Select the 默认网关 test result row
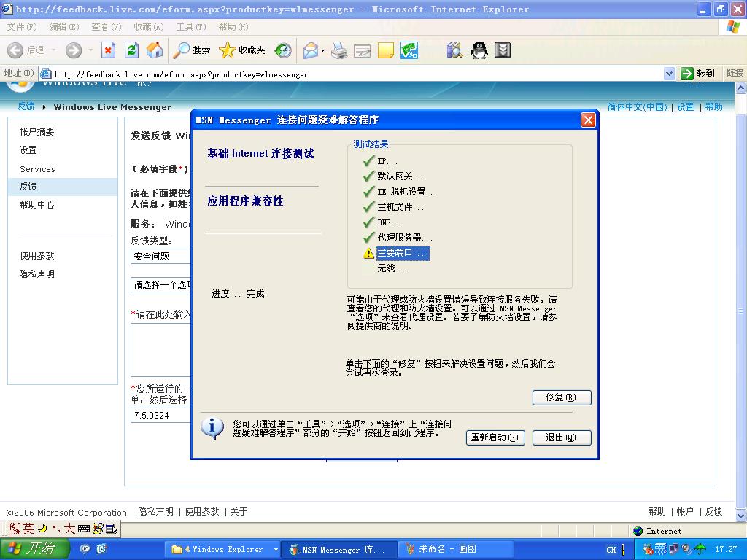 click(400, 176)
